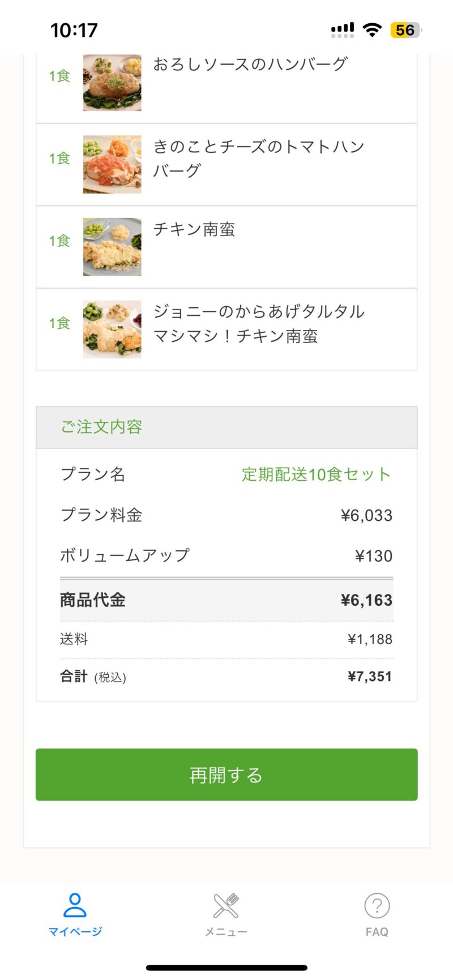Tap the 10:17 clock in status bar
This screenshot has height=980, width=453.
coord(74,30)
